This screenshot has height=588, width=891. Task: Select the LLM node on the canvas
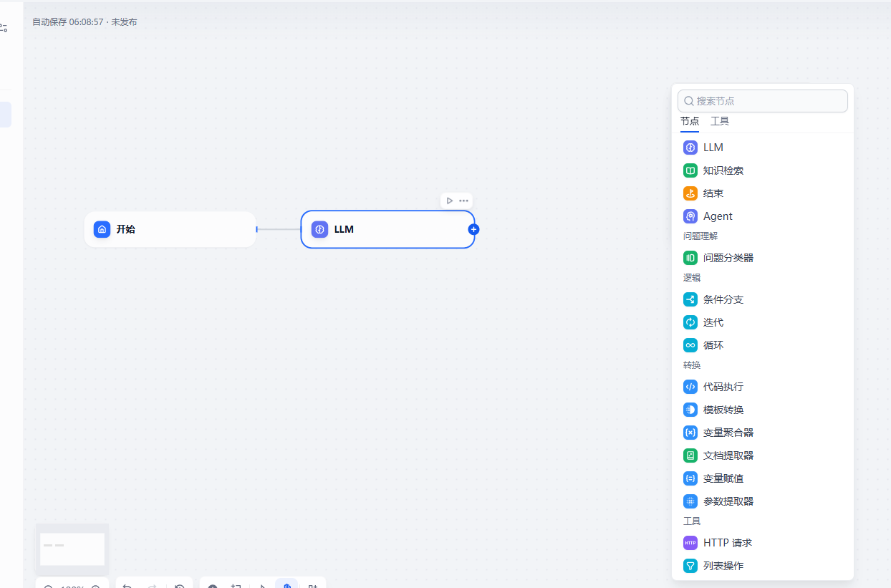click(x=387, y=229)
